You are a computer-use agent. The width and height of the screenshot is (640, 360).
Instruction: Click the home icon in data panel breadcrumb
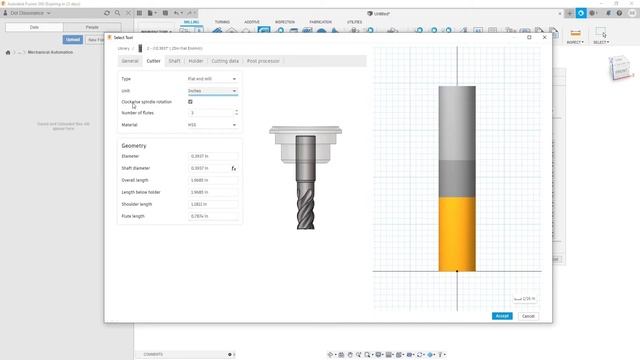pos(8,52)
